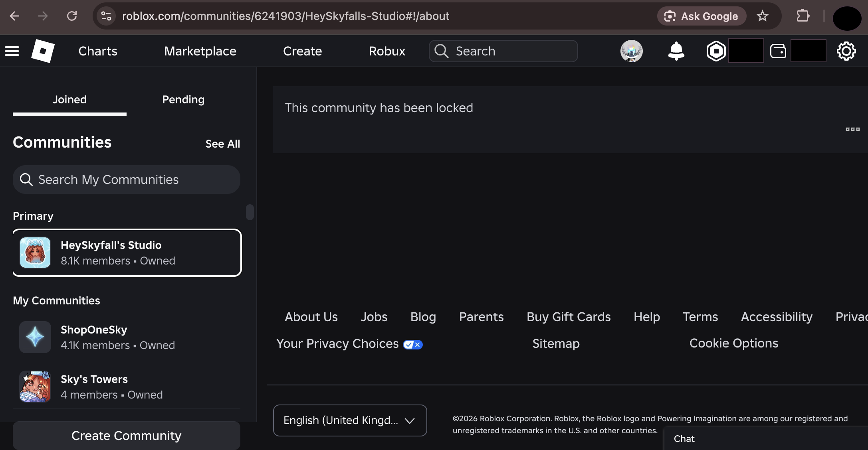Switch to the Joined tab
Viewport: 868px width, 450px height.
pos(69,100)
